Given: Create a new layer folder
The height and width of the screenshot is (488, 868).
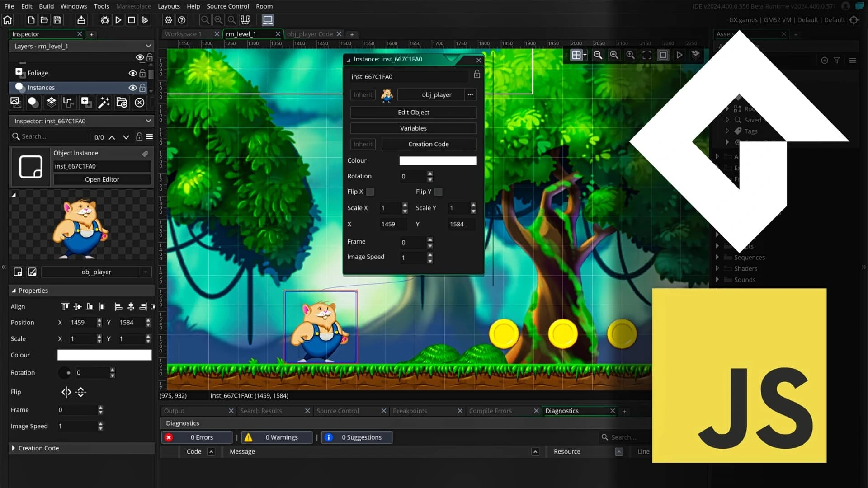Looking at the screenshot, I should pos(122,103).
